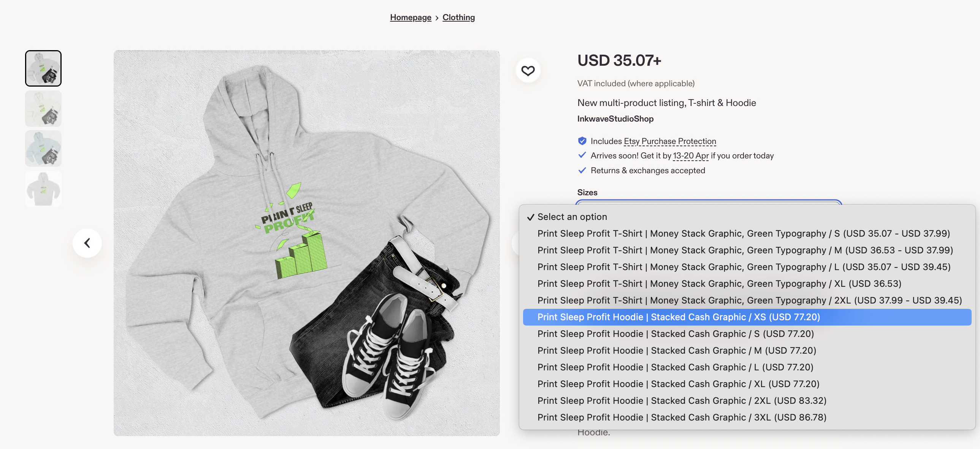This screenshot has height=449, width=980.
Task: Click the Returns & exchanges checkmark icon
Action: point(582,170)
